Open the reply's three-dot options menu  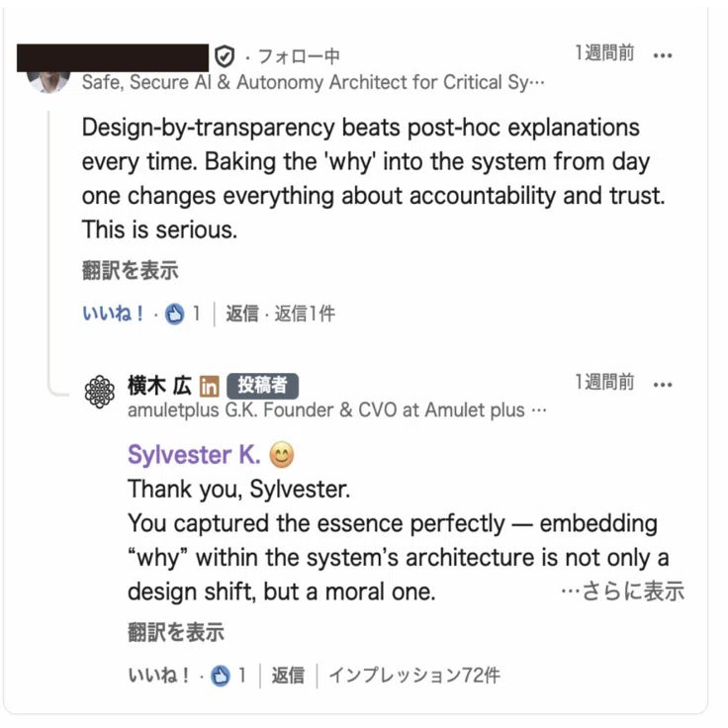(x=662, y=385)
